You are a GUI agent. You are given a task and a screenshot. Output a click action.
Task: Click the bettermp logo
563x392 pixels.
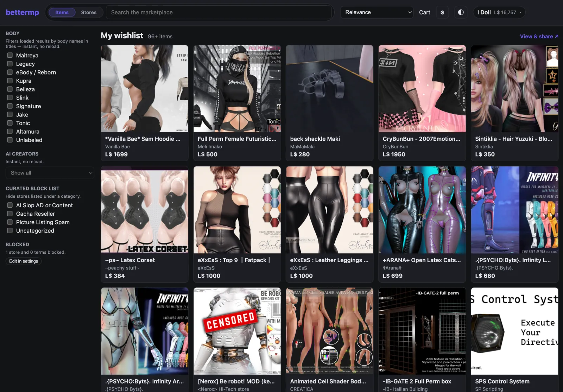[22, 12]
